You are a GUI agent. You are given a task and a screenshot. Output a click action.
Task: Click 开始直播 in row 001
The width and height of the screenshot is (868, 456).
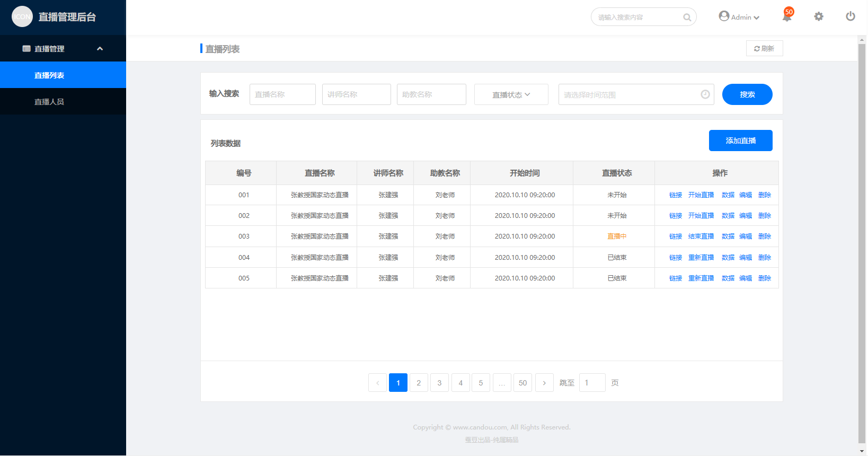pyautogui.click(x=701, y=195)
